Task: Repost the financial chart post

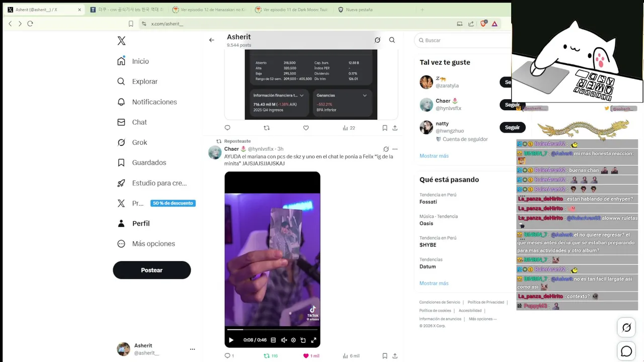Action: [x=267, y=128]
